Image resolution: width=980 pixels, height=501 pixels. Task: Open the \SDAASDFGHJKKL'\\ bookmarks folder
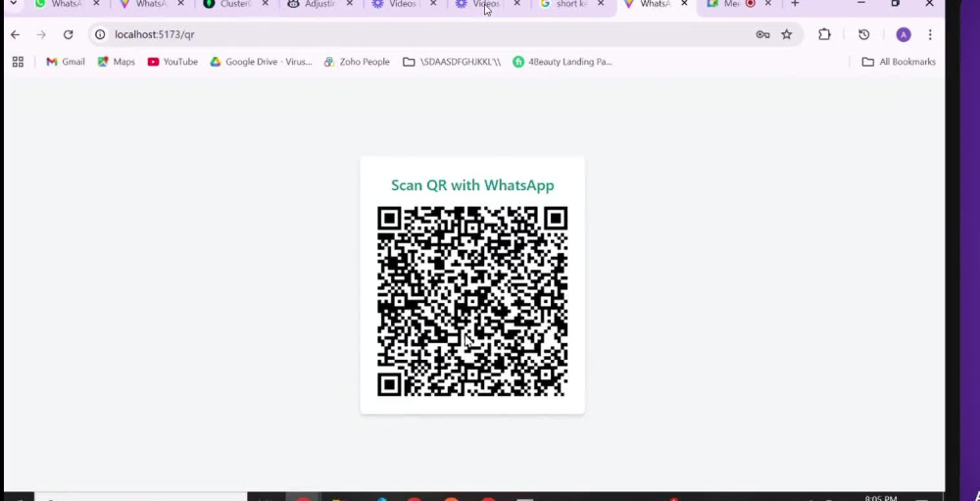pos(452,62)
